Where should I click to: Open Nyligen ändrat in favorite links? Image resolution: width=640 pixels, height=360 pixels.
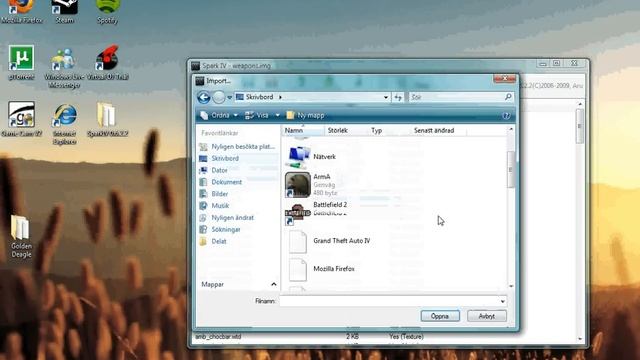tap(227, 218)
